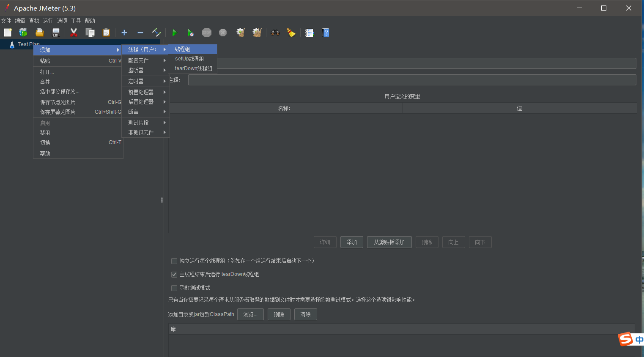Expand 前置处理器 submenu
The height and width of the screenshot is (357, 644).
[x=145, y=92]
